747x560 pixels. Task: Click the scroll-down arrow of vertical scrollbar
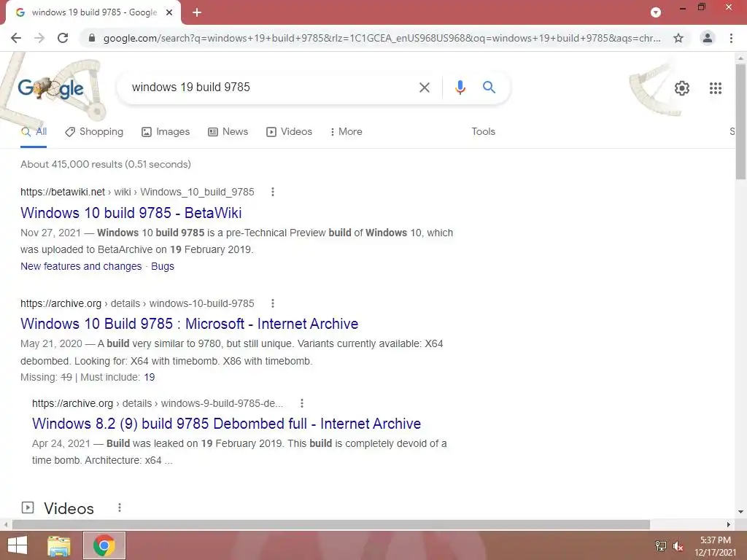tap(740, 512)
